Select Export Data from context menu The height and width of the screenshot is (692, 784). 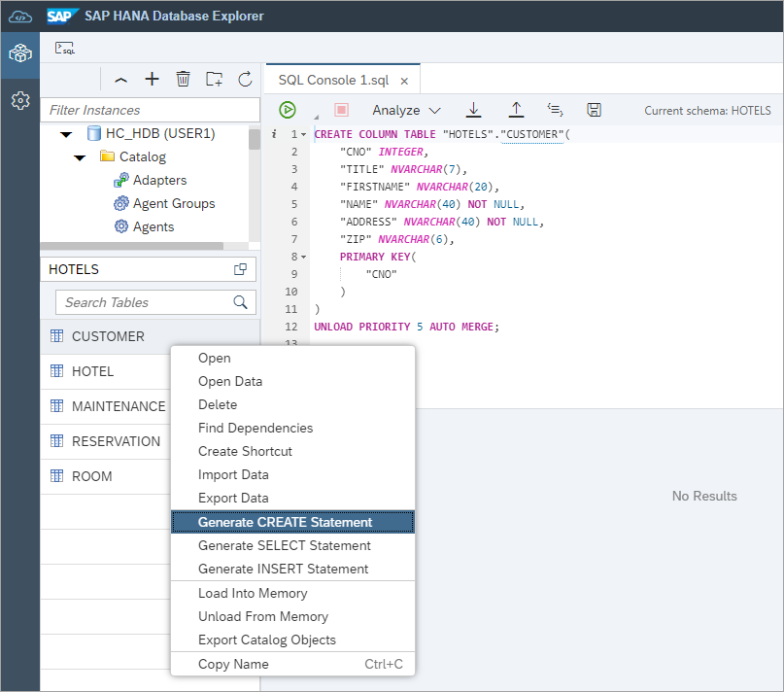tap(292, 498)
